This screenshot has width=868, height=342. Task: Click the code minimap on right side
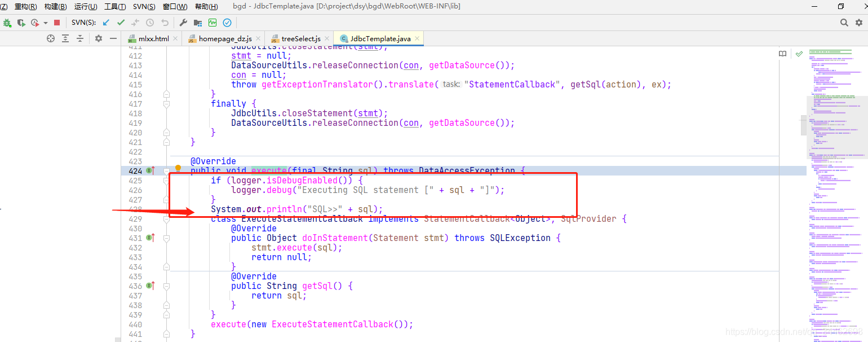pyautogui.click(x=836, y=194)
